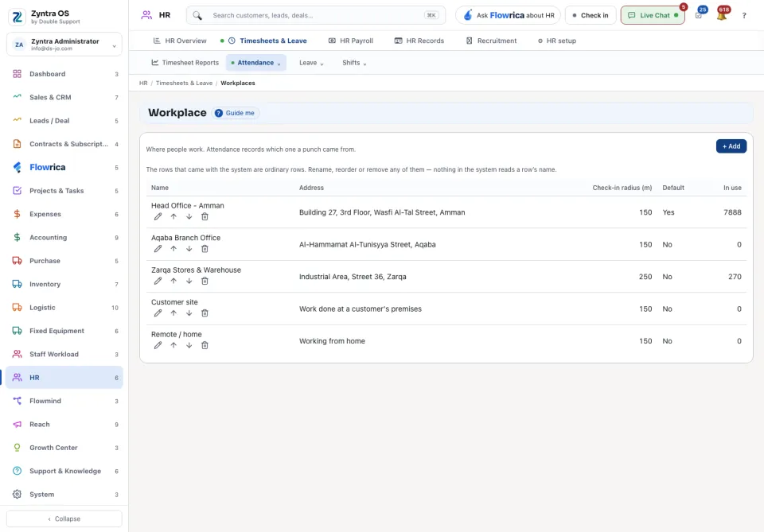This screenshot has height=532, width=764.
Task: Move Customer site row down
Action: (189, 313)
